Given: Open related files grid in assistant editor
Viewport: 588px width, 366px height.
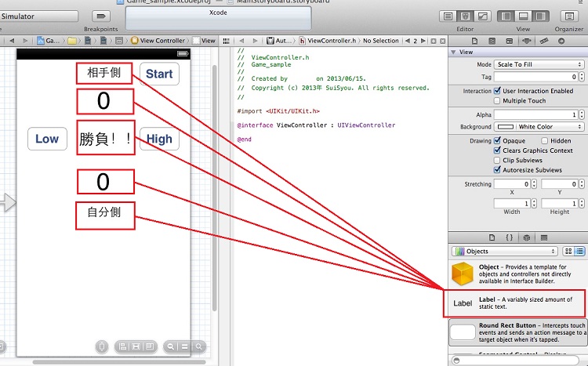Looking at the screenshot, I should click(226, 41).
